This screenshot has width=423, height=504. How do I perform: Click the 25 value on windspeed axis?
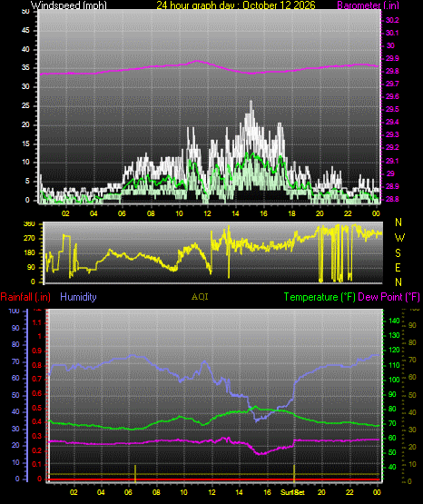25,105
